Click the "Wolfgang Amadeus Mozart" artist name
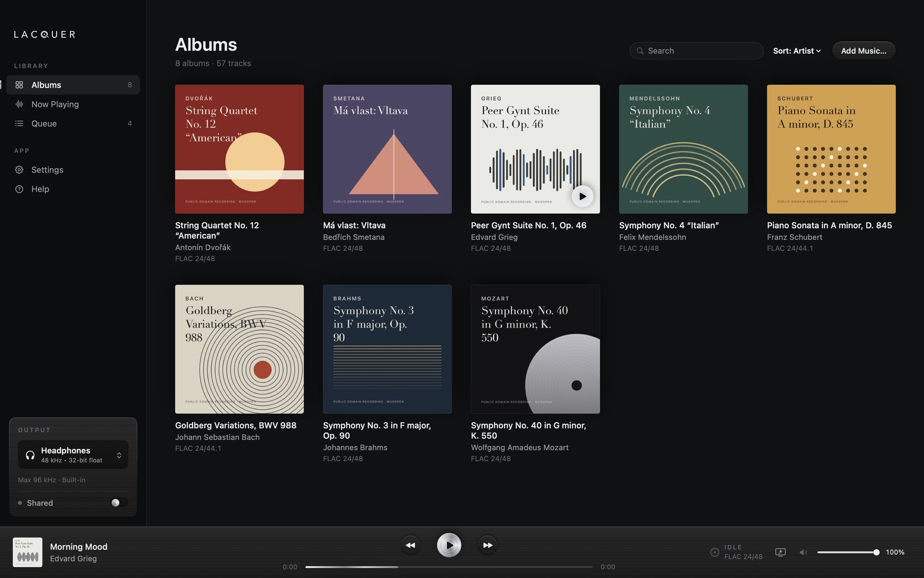The width and height of the screenshot is (924, 578). point(519,448)
